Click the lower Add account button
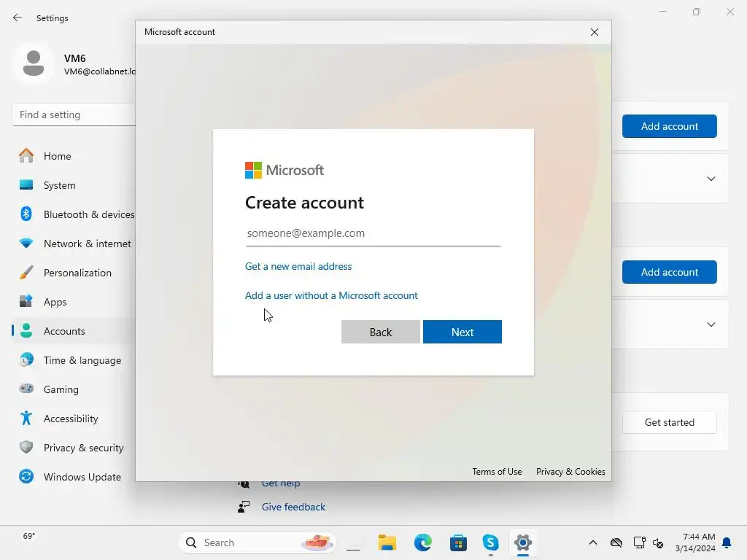The height and width of the screenshot is (560, 747). click(670, 272)
